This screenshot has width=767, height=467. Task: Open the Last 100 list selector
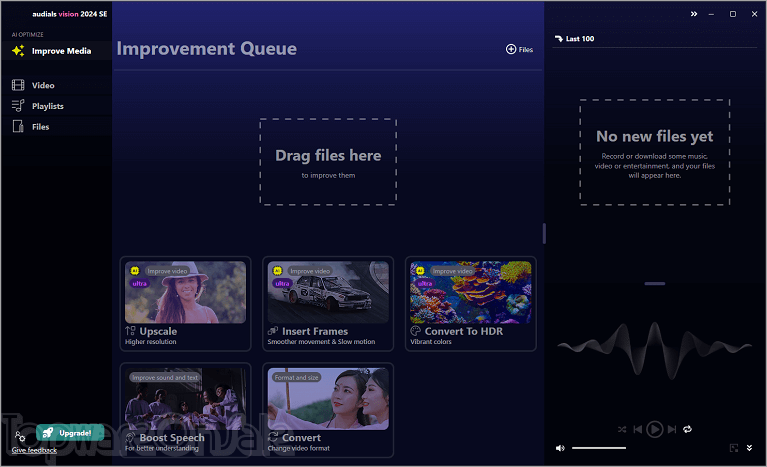(x=575, y=39)
